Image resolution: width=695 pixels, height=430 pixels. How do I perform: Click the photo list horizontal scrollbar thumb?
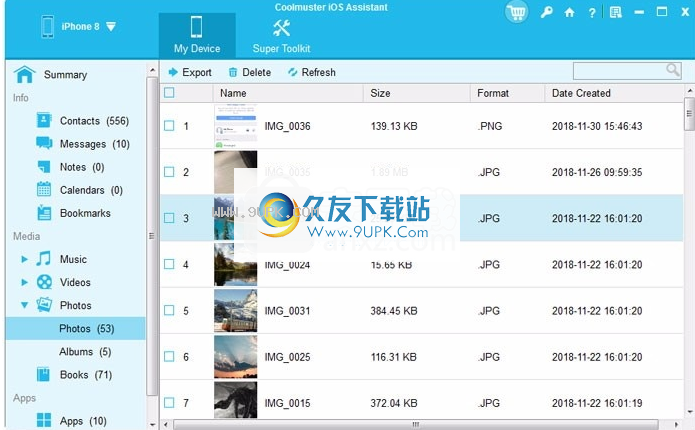click(x=415, y=425)
